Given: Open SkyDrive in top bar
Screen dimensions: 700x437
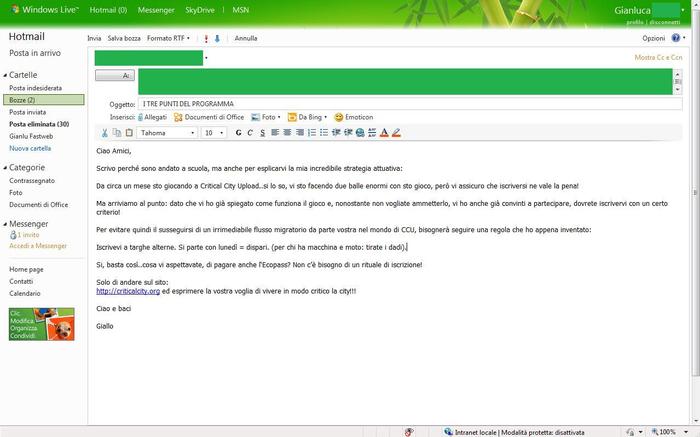Looking at the screenshot, I should (x=200, y=10).
